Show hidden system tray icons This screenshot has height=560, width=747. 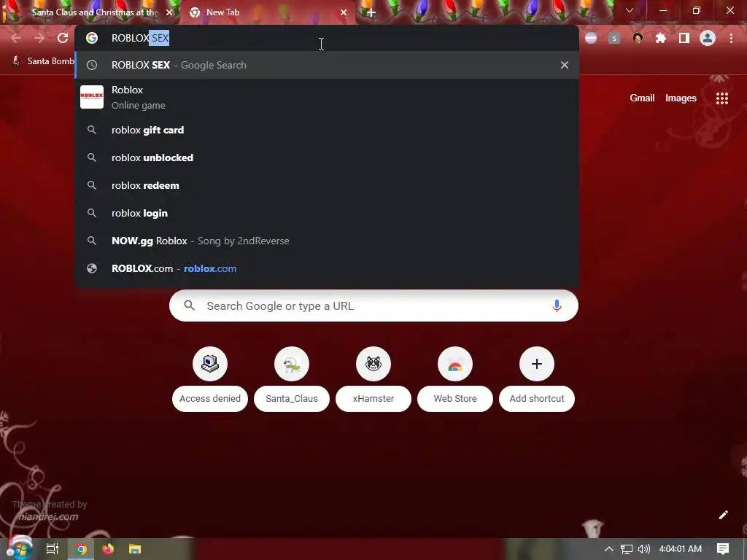[x=609, y=549]
